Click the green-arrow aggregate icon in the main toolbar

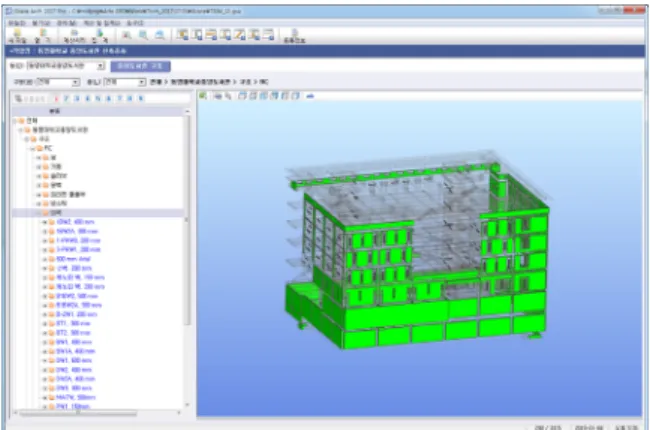point(99,36)
